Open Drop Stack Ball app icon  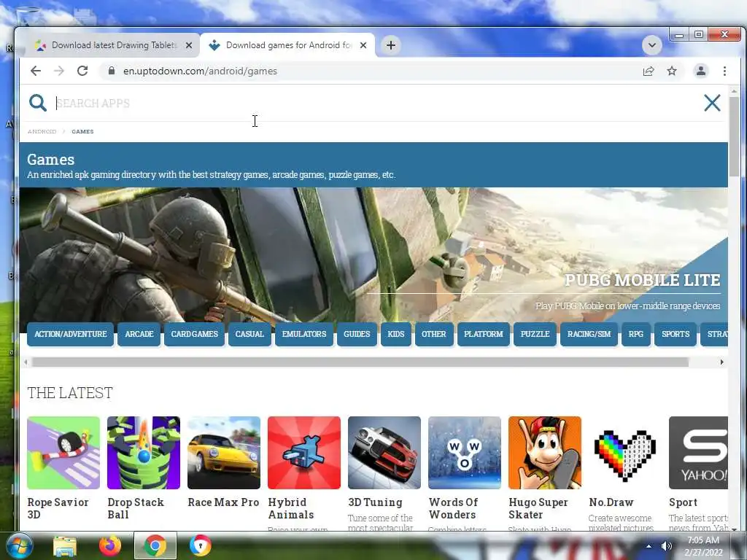click(x=144, y=453)
